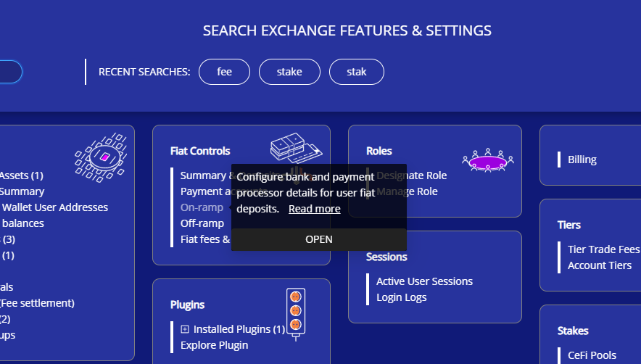Click the Tiers heading

point(569,226)
